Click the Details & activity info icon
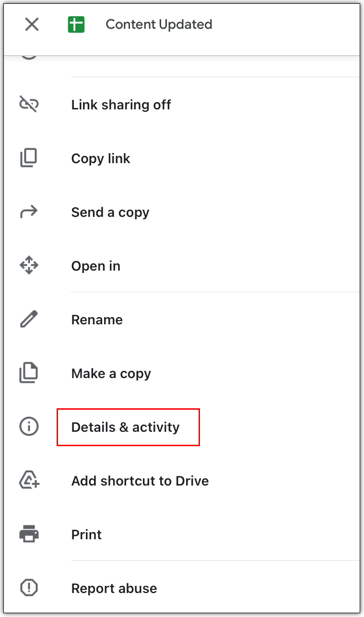 [29, 427]
